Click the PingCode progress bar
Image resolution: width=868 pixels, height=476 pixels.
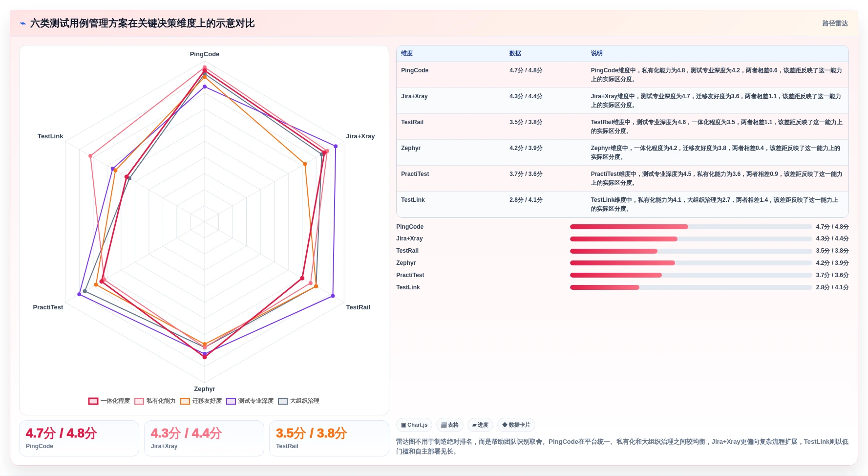tap(691, 227)
